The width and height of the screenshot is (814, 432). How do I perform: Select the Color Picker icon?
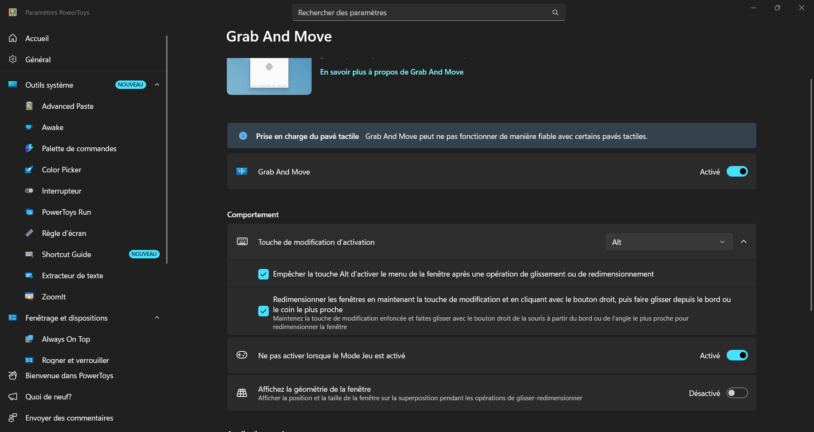(x=29, y=170)
